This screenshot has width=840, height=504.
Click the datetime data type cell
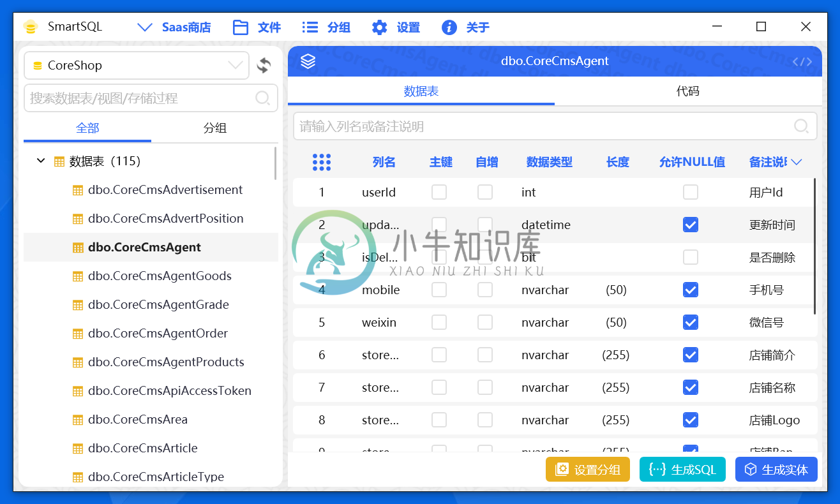546,225
